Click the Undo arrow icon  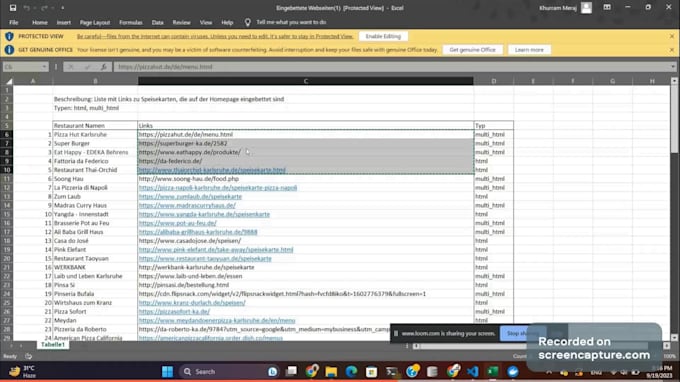tap(27, 8)
